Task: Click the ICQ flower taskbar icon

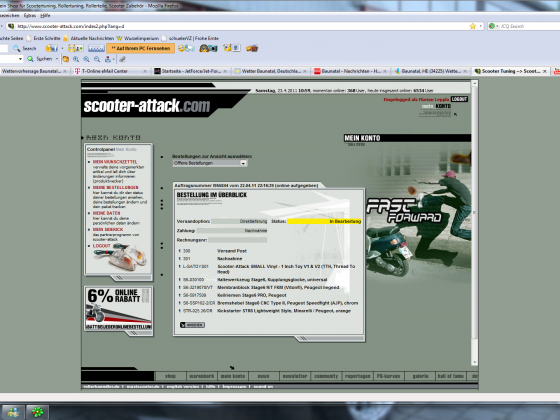Action: (37, 412)
